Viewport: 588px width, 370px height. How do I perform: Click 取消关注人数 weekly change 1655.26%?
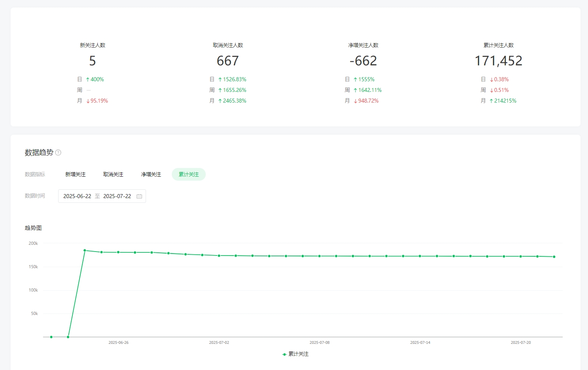point(232,90)
